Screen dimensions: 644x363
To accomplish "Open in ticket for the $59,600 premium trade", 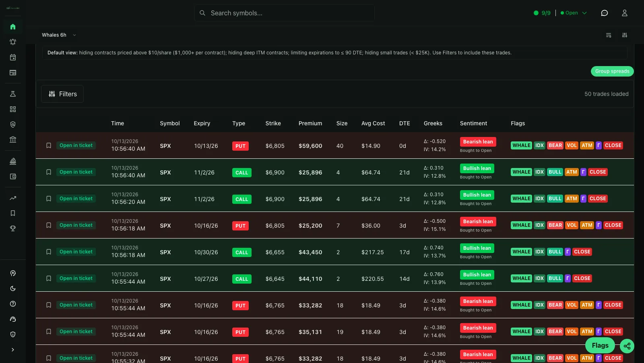I will [x=76, y=145].
